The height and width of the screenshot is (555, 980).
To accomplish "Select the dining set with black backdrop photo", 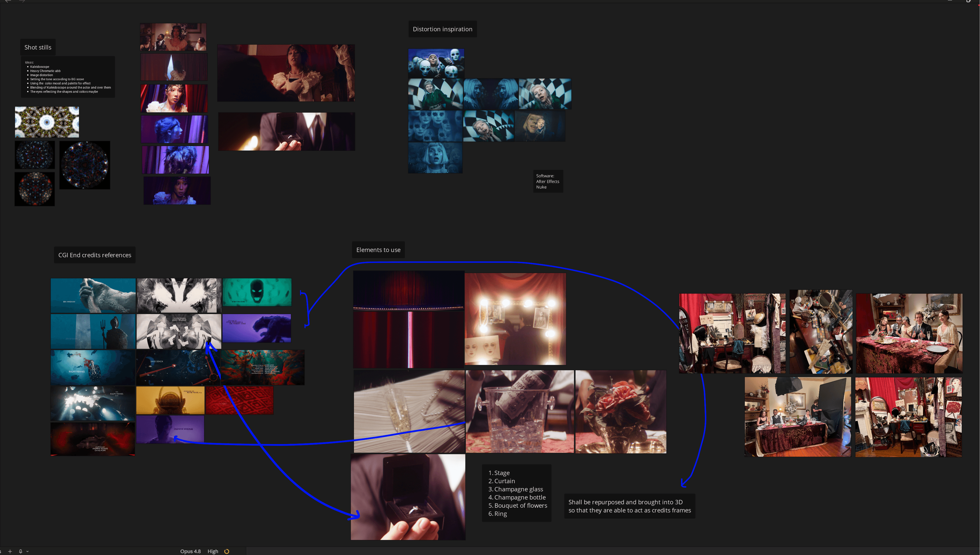I will click(x=798, y=417).
